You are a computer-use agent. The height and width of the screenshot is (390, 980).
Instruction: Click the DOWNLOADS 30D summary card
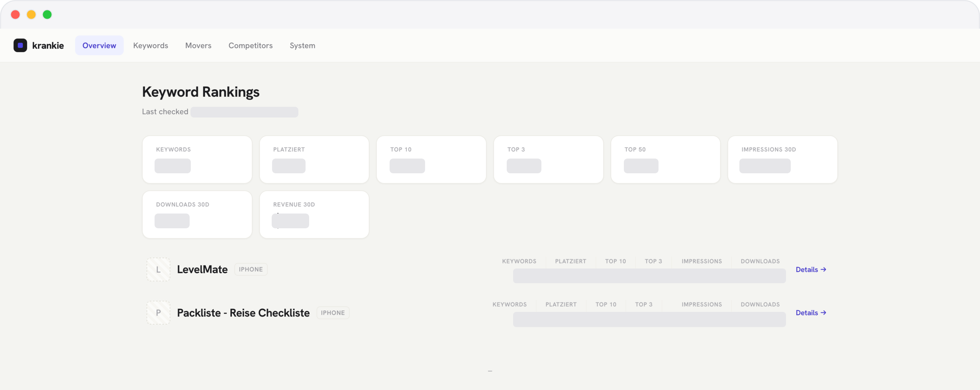(197, 215)
